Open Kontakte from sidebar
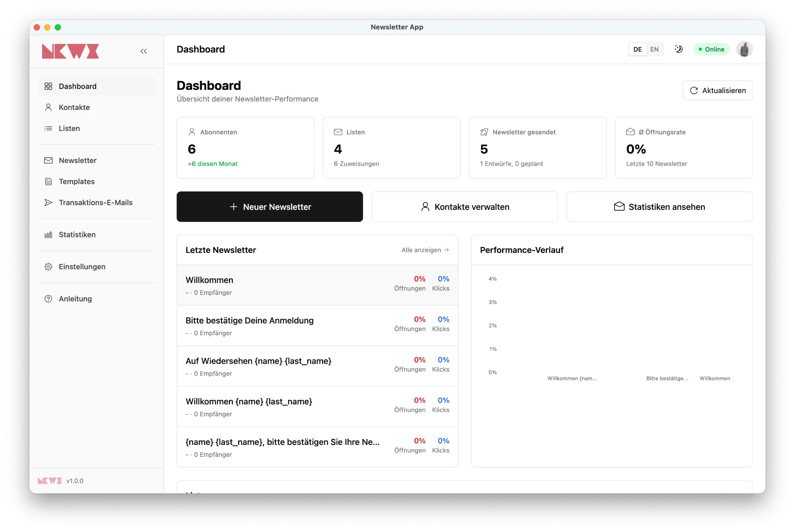Viewport: 795px width, 532px height. point(74,107)
